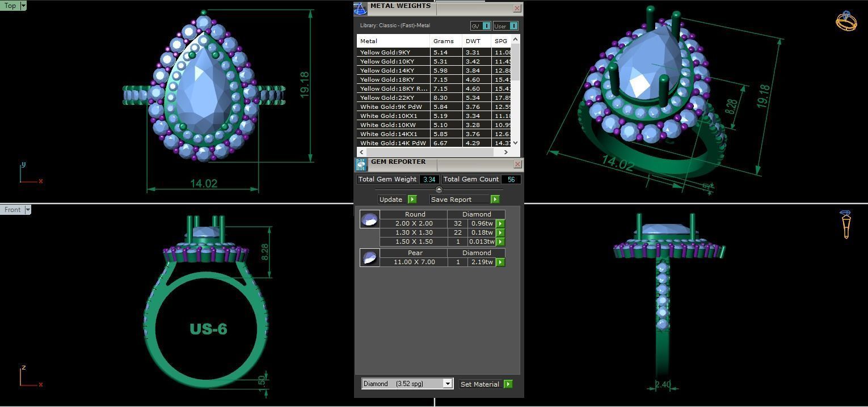Open the Front viewport dropdown arrow
The width and height of the screenshot is (868, 407).
28,210
